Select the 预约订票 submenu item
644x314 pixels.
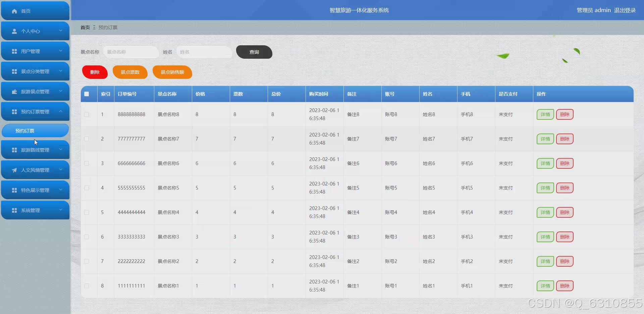(35, 130)
